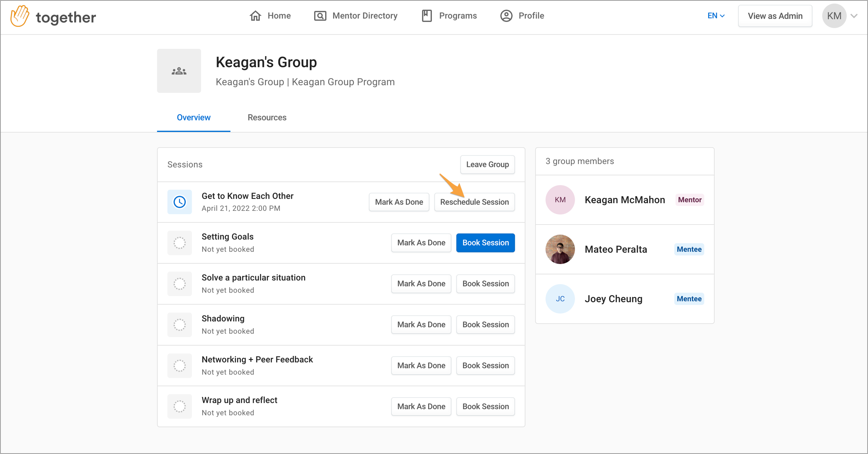Click the Setting Goals session title

228,237
